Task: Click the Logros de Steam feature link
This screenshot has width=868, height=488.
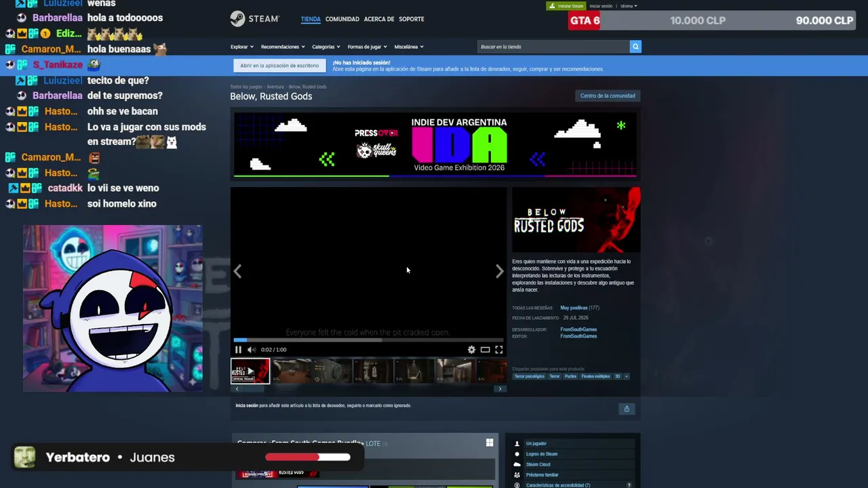Action: 542,454
